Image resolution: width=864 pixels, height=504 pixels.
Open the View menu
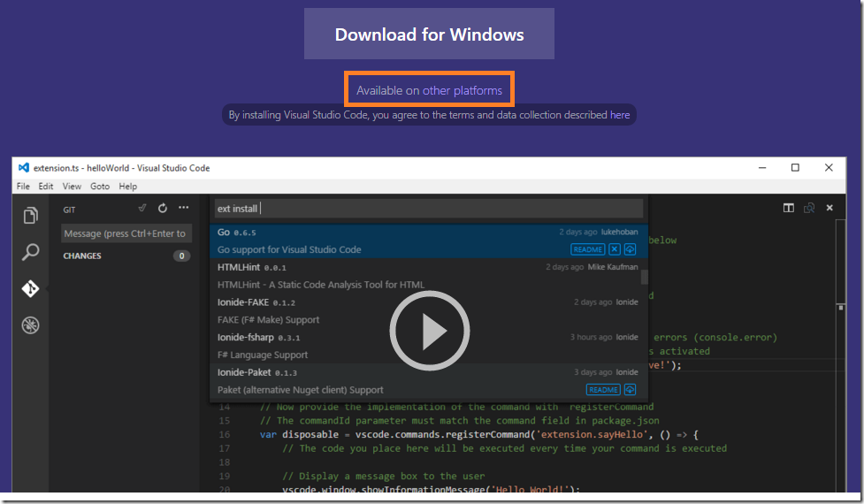(x=72, y=187)
